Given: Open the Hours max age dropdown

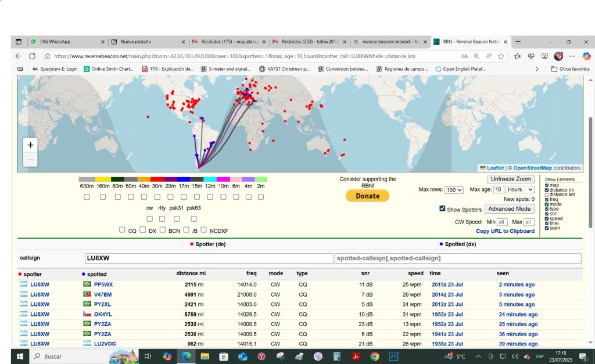Looking at the screenshot, I should click(x=521, y=190).
